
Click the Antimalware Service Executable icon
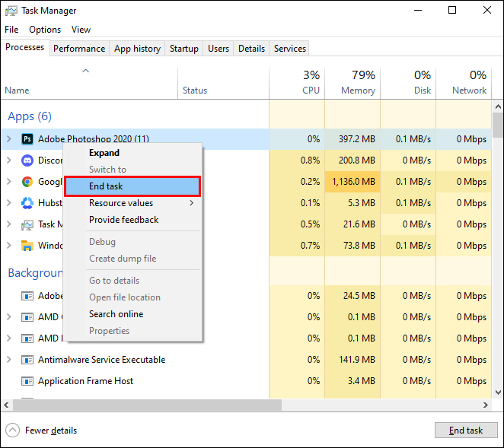27,360
